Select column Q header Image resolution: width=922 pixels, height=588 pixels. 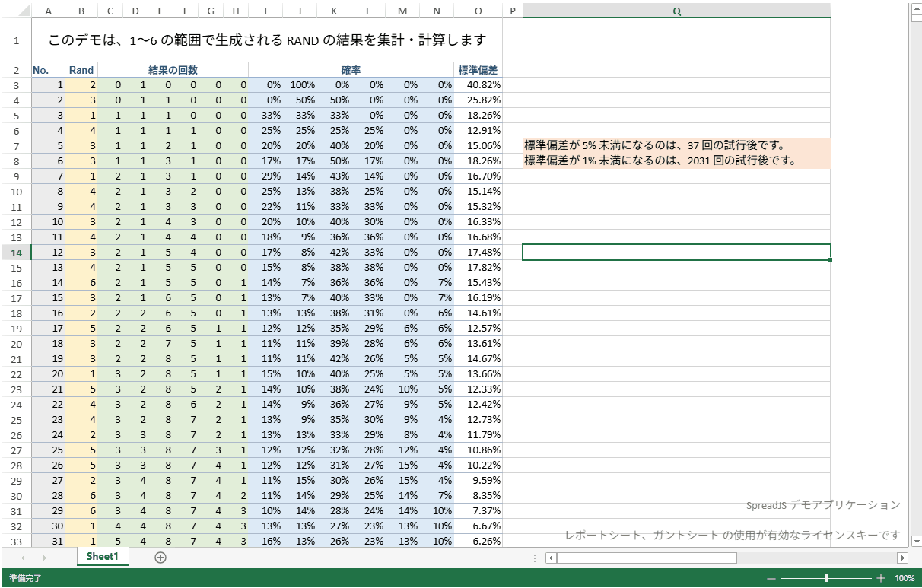[x=676, y=11]
